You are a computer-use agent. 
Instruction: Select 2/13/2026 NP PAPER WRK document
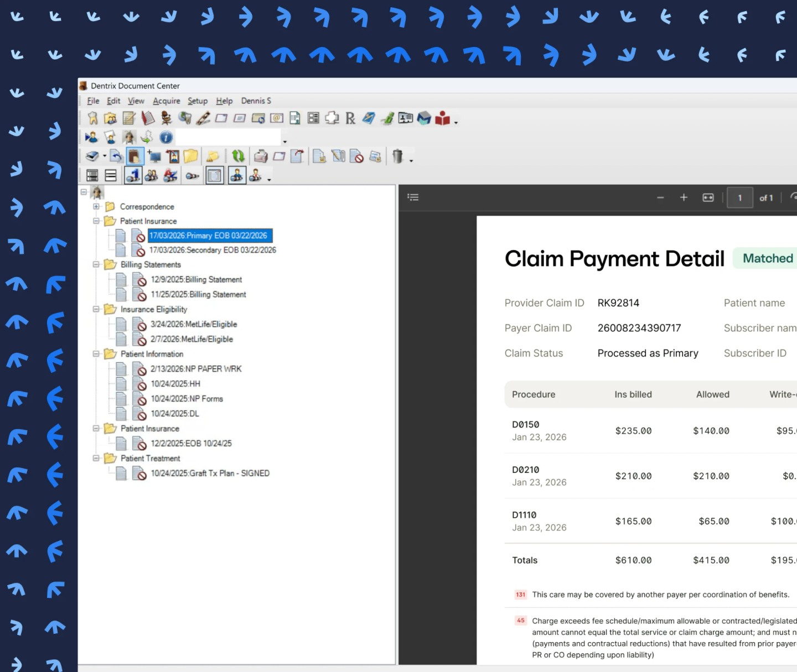196,369
